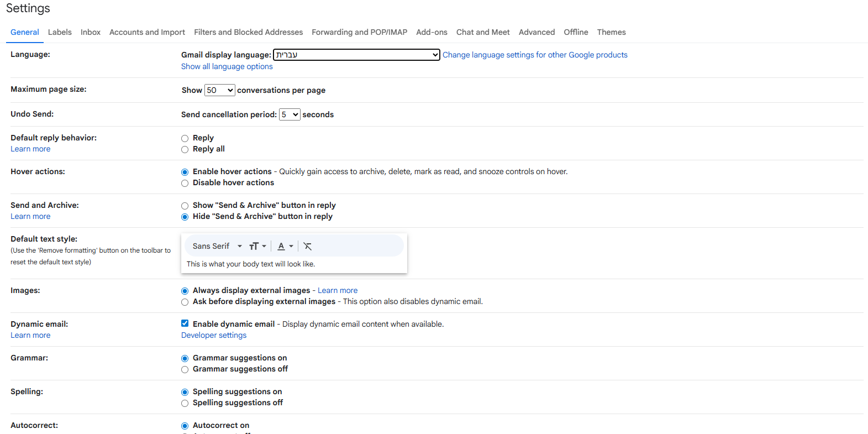Screen dimensions: 868x434
Task: Expand the Sans Serif font dropdown
Action: [215, 245]
